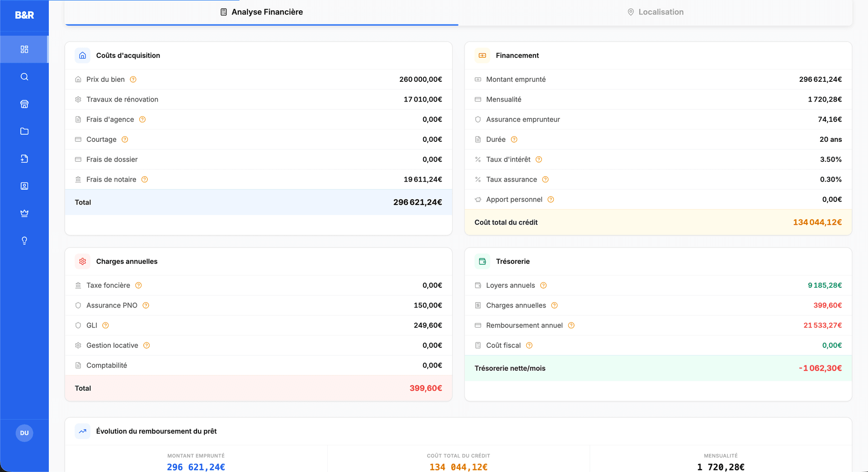Click help icon next to Taux d'intérêt
868x472 pixels.
pos(539,159)
